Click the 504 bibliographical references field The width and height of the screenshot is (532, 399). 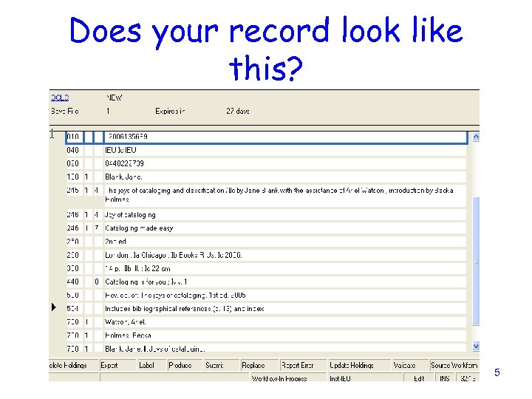(x=285, y=309)
